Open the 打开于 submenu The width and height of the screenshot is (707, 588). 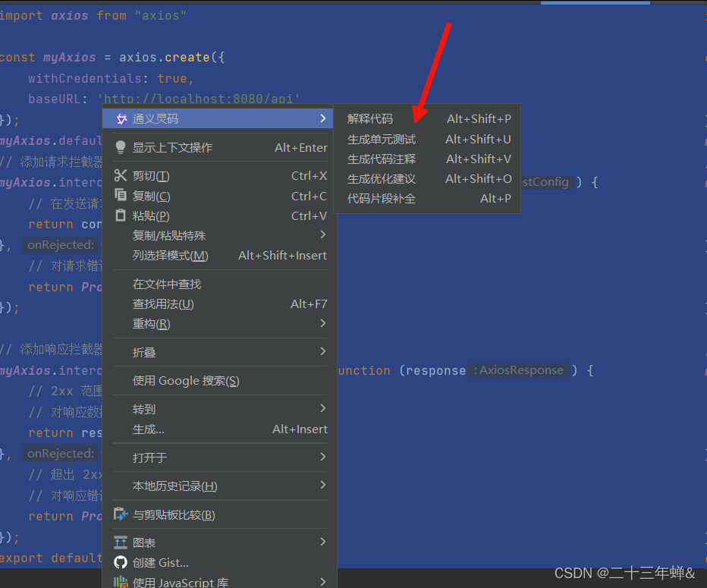[x=218, y=458]
